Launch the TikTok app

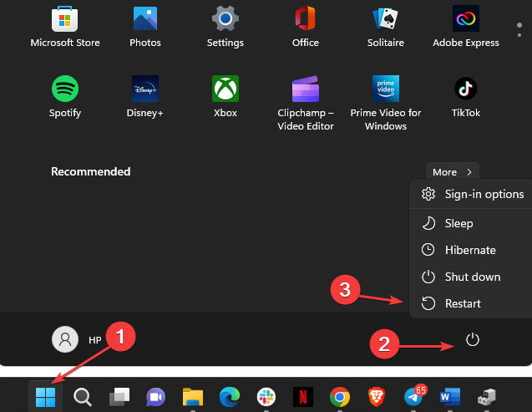point(465,96)
